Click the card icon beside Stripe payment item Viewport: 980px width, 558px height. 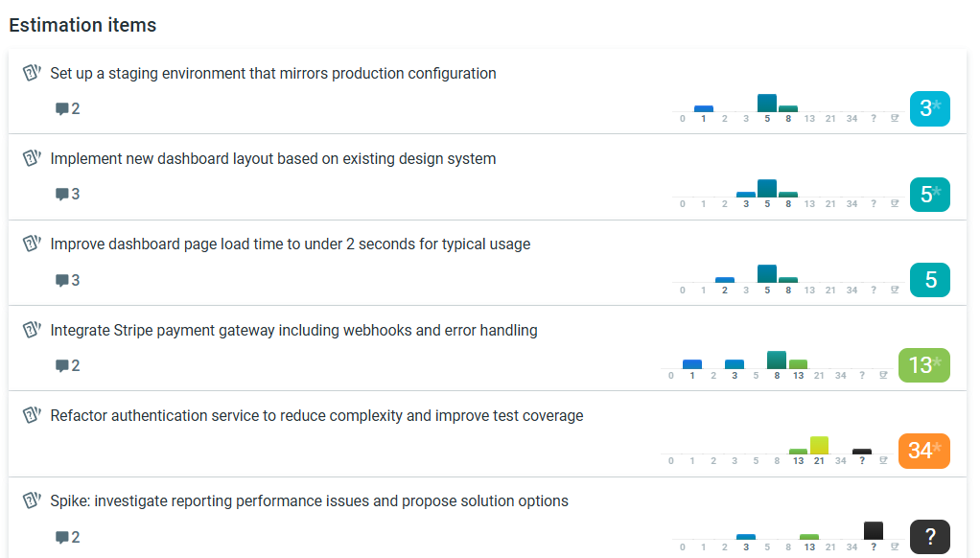click(x=32, y=329)
